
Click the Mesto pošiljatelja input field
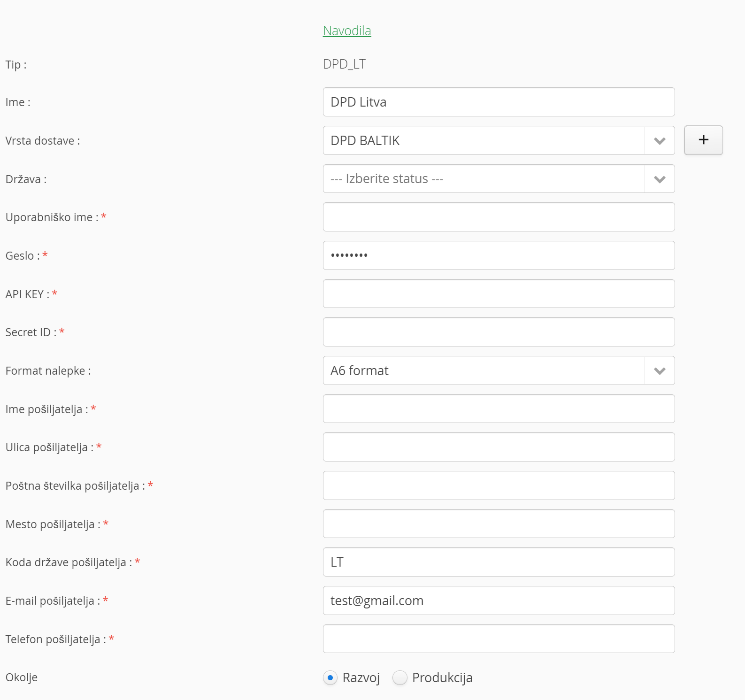[499, 524]
